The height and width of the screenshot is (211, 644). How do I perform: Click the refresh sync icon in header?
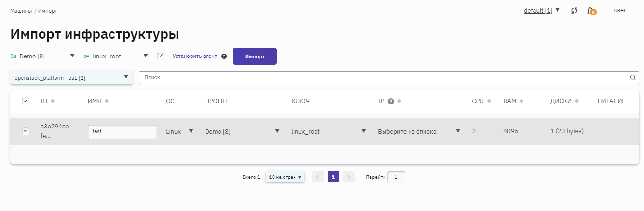pos(574,10)
